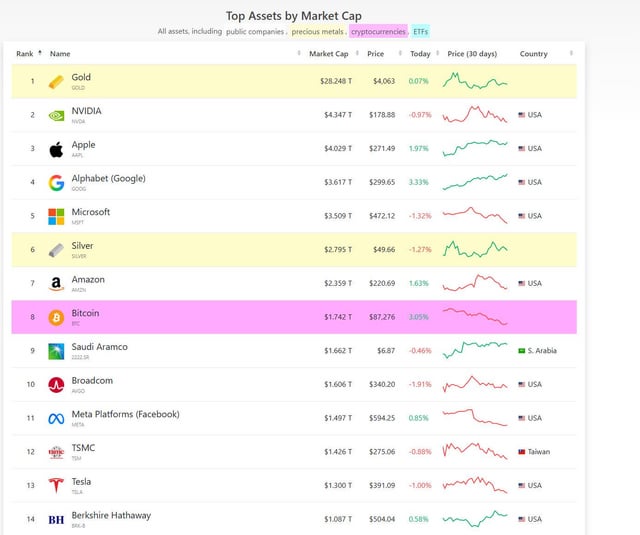Click the $2.359 T market cap value

tap(338, 283)
